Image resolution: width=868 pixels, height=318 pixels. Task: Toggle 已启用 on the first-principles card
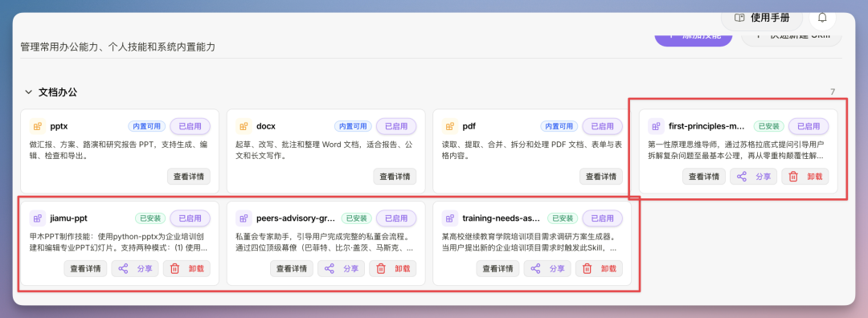[809, 126]
